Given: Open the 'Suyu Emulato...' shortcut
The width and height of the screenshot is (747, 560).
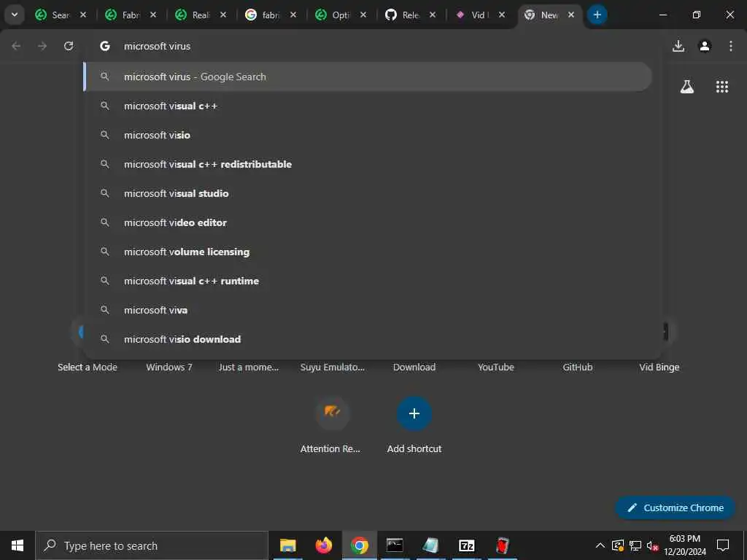Looking at the screenshot, I should 333,367.
